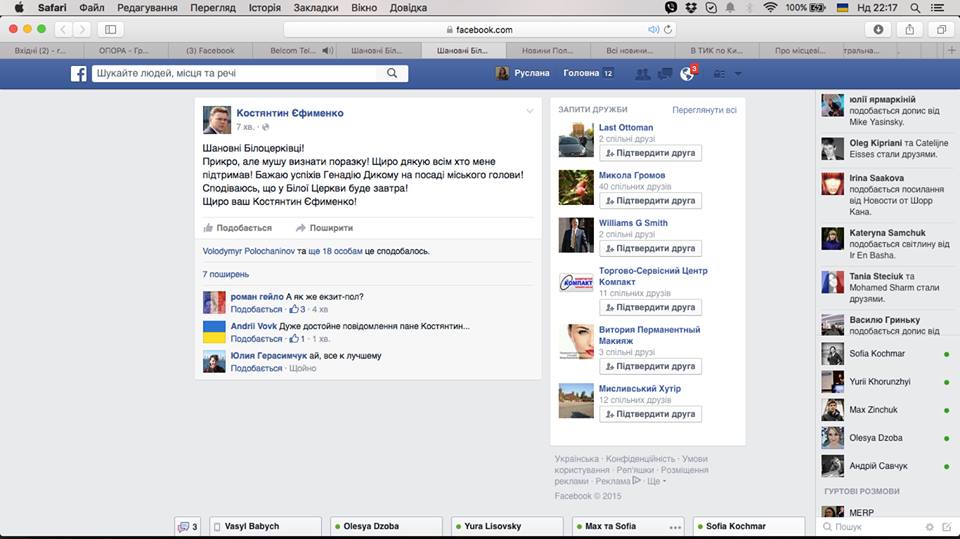The image size is (960, 539).
Task: Confirm Williams G Smith as friend
Action: (650, 249)
